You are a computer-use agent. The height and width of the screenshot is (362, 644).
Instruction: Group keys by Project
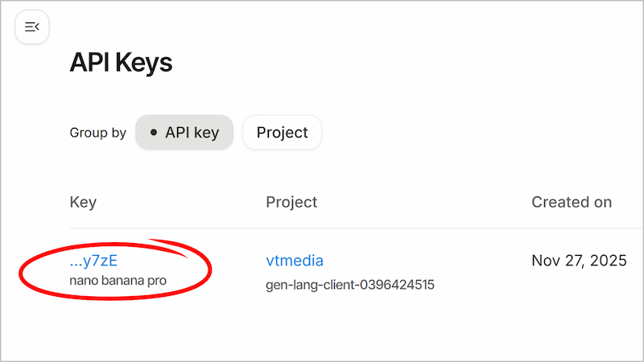click(282, 133)
